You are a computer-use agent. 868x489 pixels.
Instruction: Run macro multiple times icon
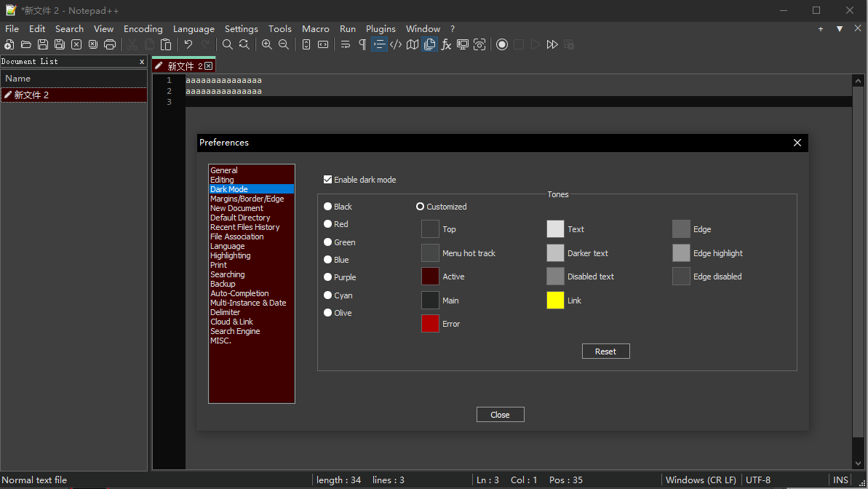[552, 45]
